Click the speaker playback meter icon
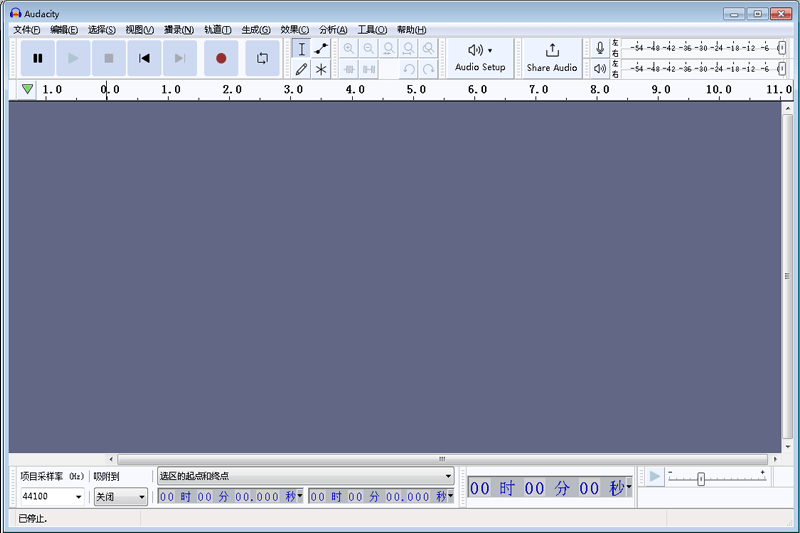The width and height of the screenshot is (800, 533). coord(600,69)
